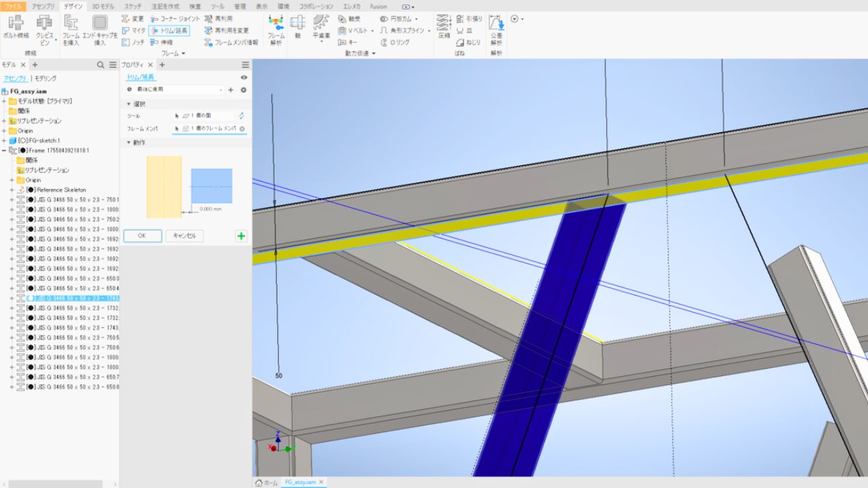Click the クレビスピン (clevis pin) tool
This screenshot has width=868, height=488.
pyautogui.click(x=44, y=30)
